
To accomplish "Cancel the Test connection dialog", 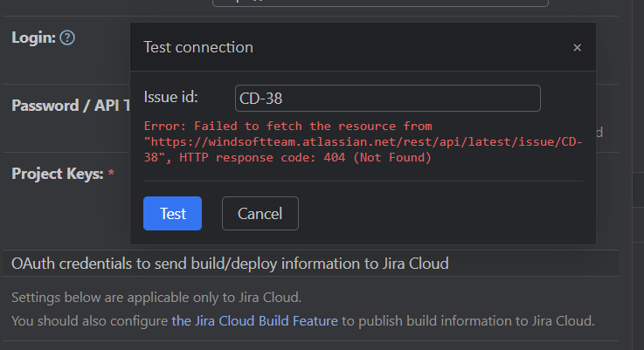I will 260,214.
